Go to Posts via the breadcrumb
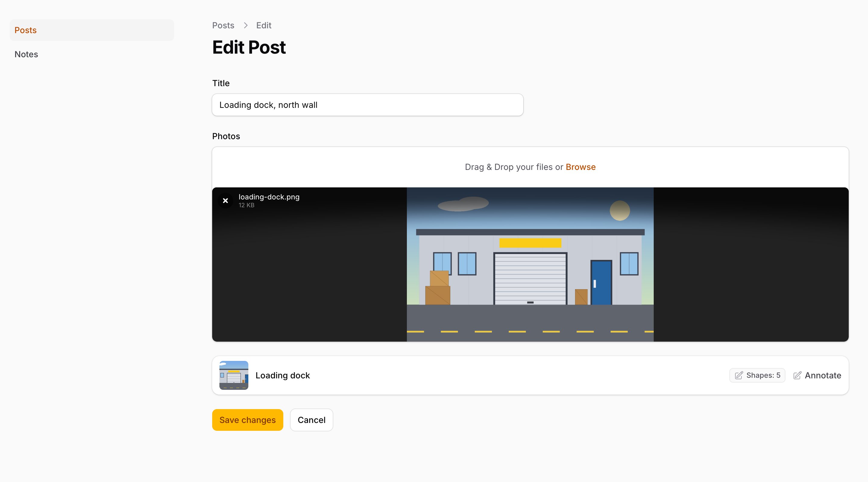This screenshot has width=868, height=482. [x=223, y=25]
